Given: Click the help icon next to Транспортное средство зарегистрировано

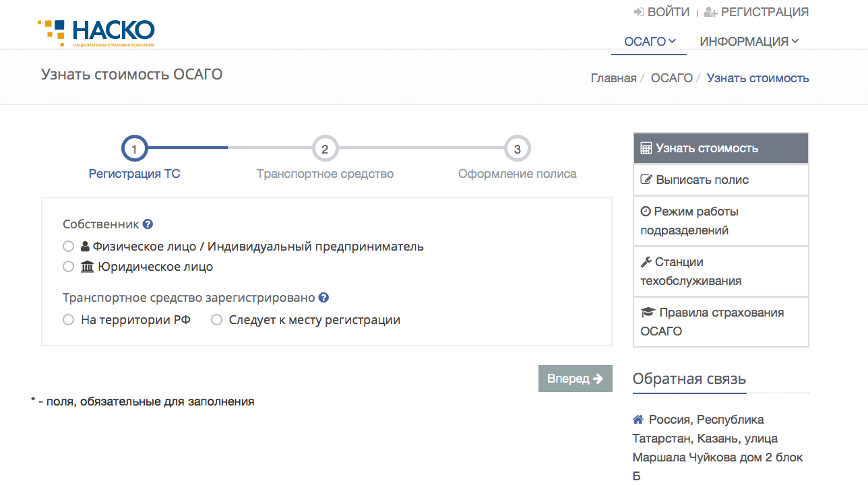Looking at the screenshot, I should [x=323, y=298].
